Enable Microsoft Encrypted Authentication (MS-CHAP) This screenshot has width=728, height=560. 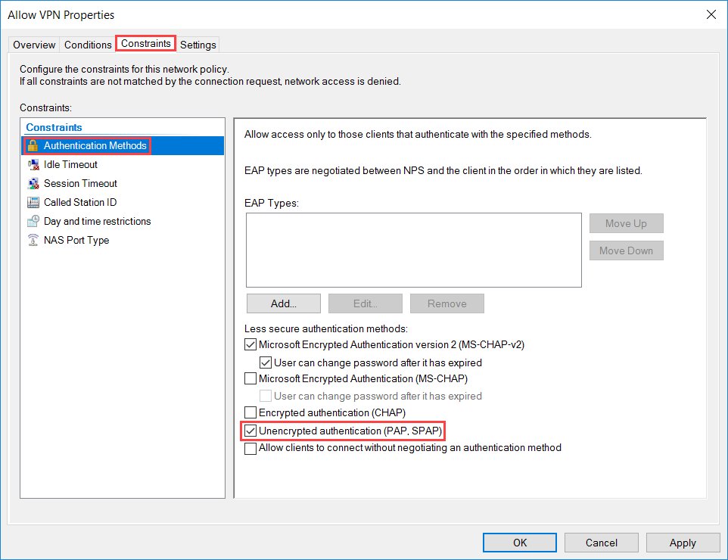pos(250,379)
